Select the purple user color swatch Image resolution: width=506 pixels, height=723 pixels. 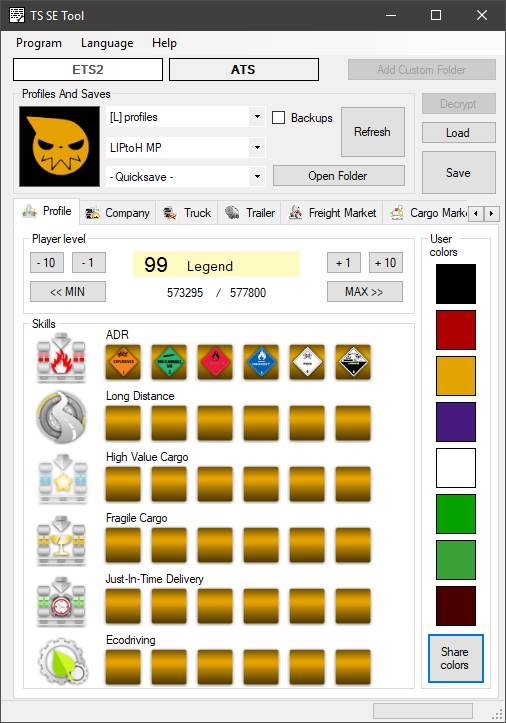456,421
